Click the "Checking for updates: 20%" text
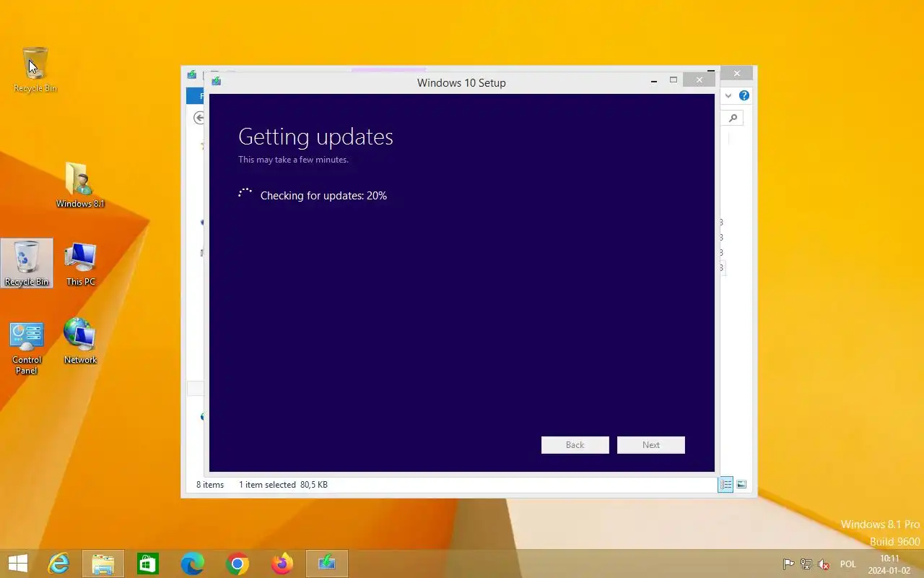The image size is (924, 578). tap(323, 196)
